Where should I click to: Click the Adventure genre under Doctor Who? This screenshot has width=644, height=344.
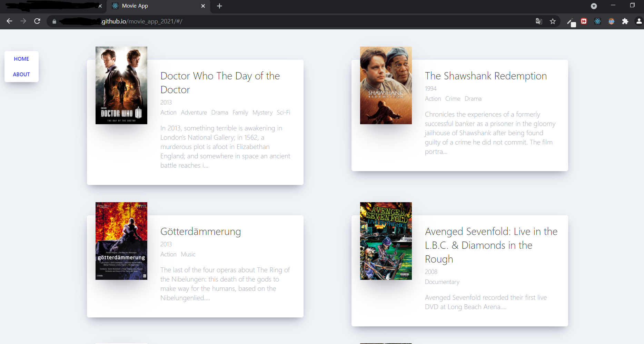pos(194,112)
